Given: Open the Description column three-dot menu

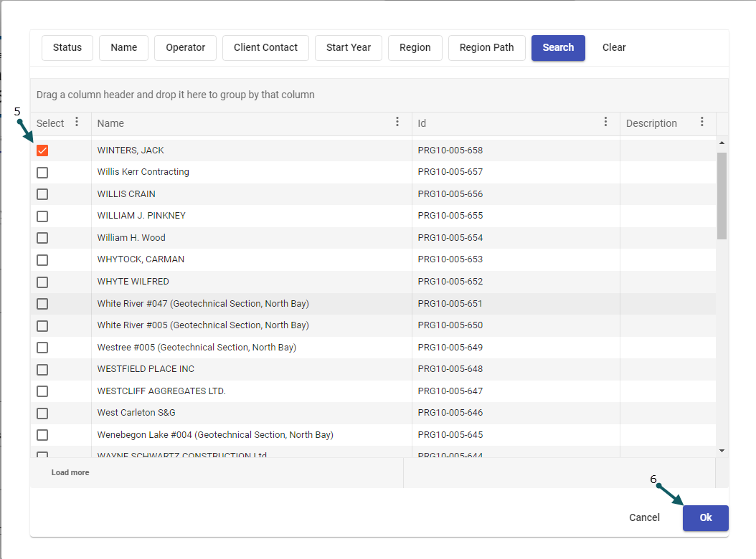Looking at the screenshot, I should 701,123.
